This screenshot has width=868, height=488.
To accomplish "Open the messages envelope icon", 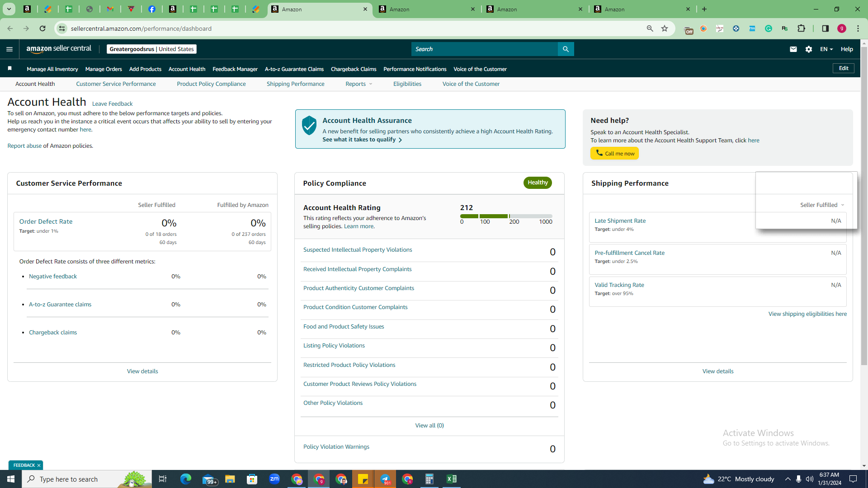I will (793, 49).
